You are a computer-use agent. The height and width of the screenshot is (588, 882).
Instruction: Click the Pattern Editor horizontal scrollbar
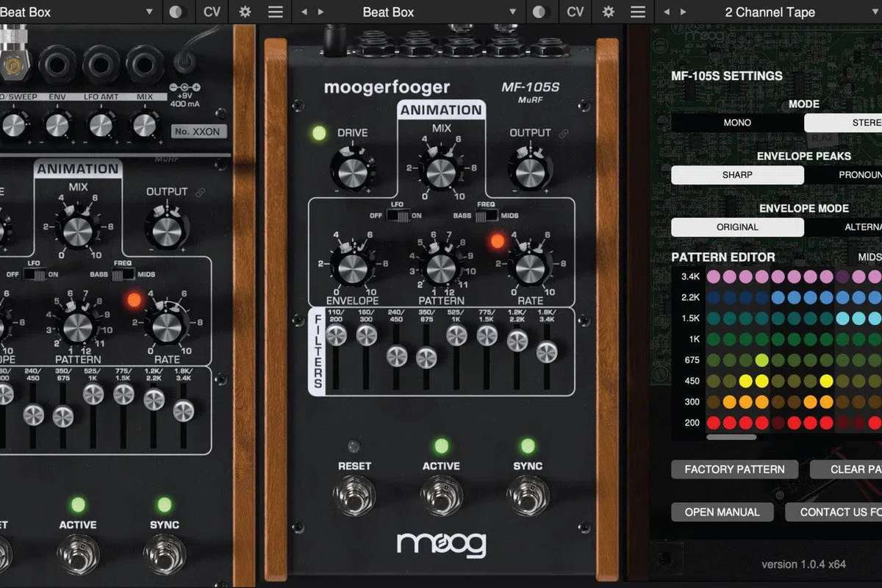(731, 437)
